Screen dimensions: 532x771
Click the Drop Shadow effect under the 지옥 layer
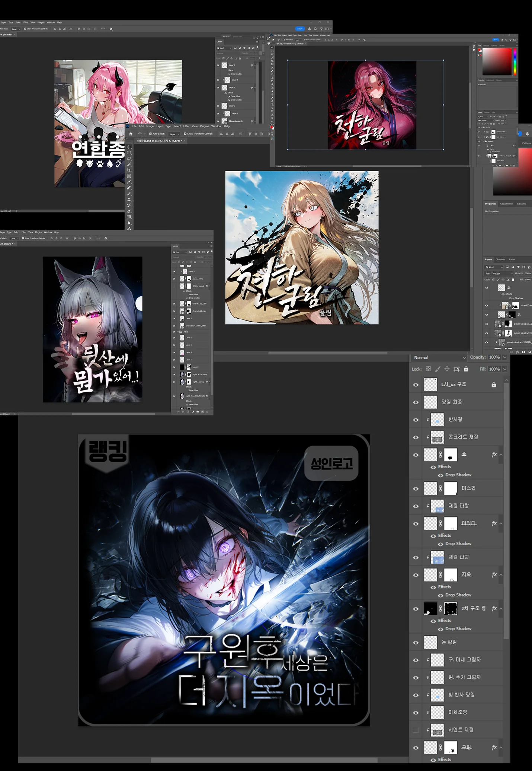(458, 595)
